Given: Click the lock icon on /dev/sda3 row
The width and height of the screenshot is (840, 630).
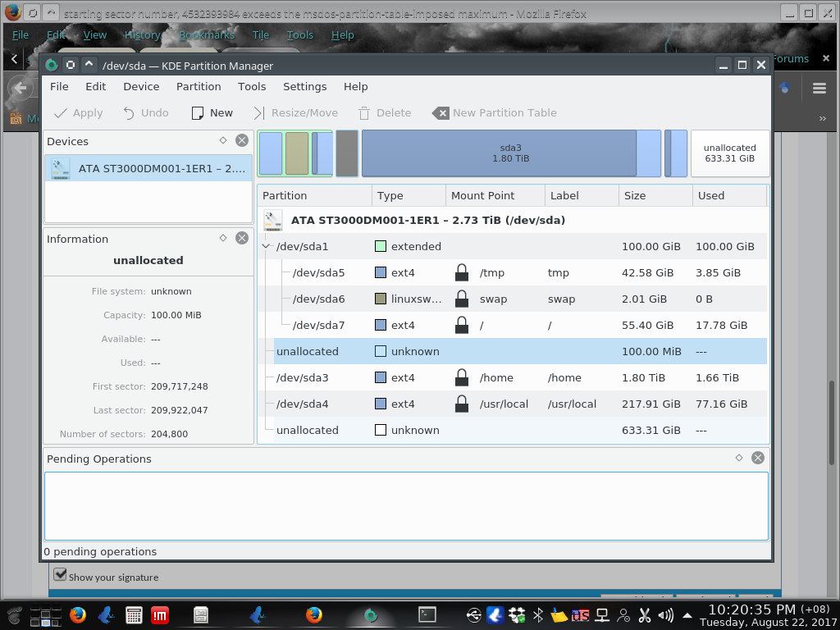Looking at the screenshot, I should point(462,378).
